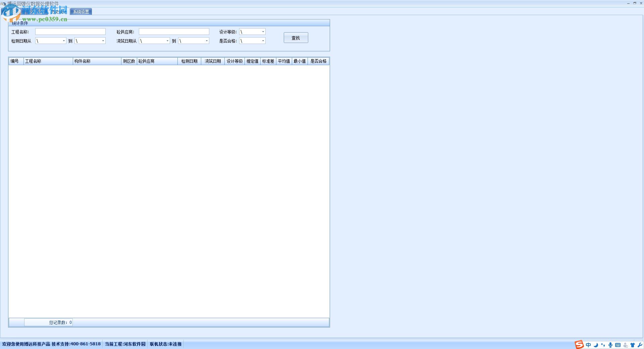Open the 浇筑日期从 start date dropdown
644x349 pixels.
coord(167,41)
